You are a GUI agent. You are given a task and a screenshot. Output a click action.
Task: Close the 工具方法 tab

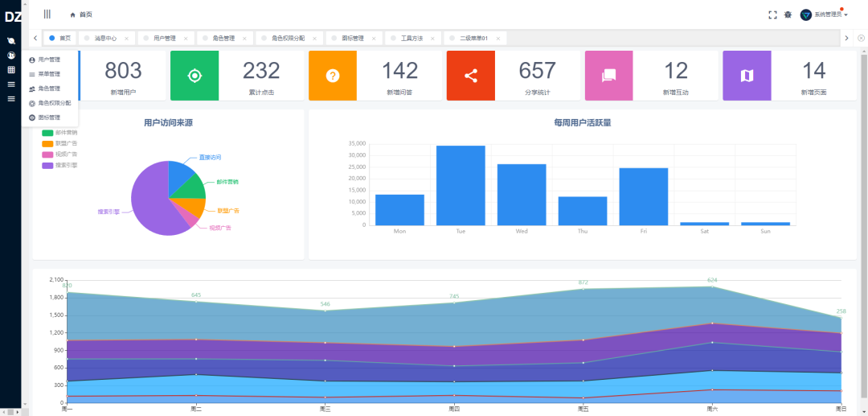433,39
